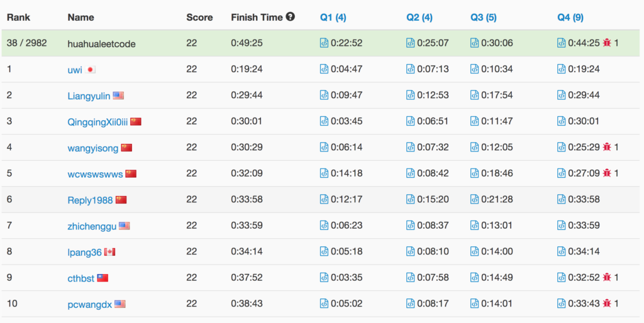This screenshot has height=323, width=644.
Task: Open uwi's Q1 code submission icon
Action: tap(324, 69)
